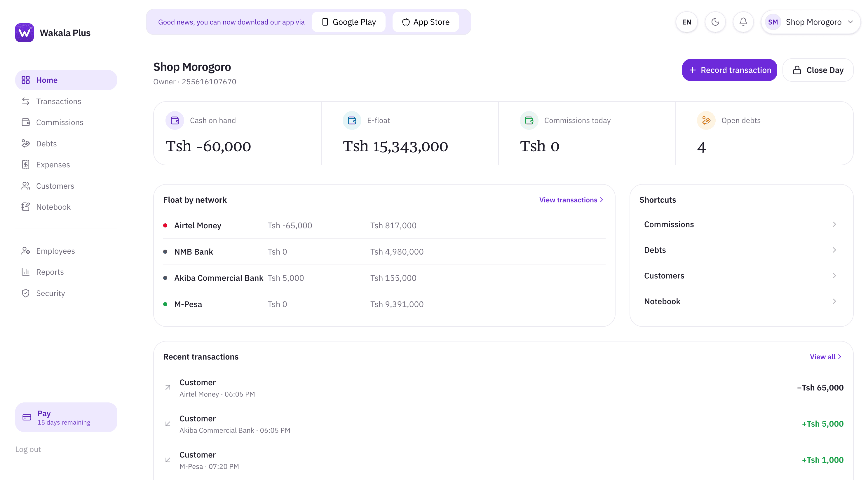Image resolution: width=868 pixels, height=480 pixels.
Task: Expand the Shop Morogoro account dropdown
Action: click(x=811, y=22)
